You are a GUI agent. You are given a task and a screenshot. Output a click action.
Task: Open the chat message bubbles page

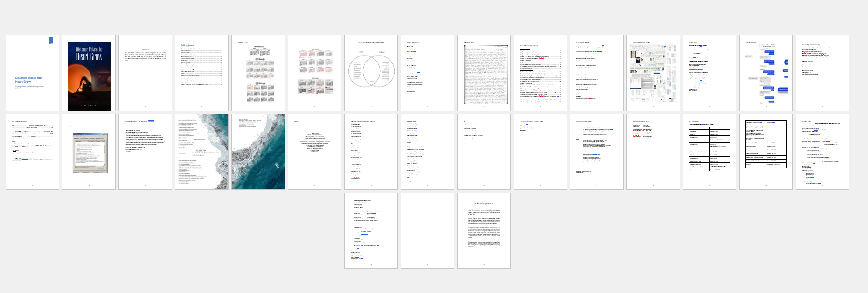pos(766,73)
